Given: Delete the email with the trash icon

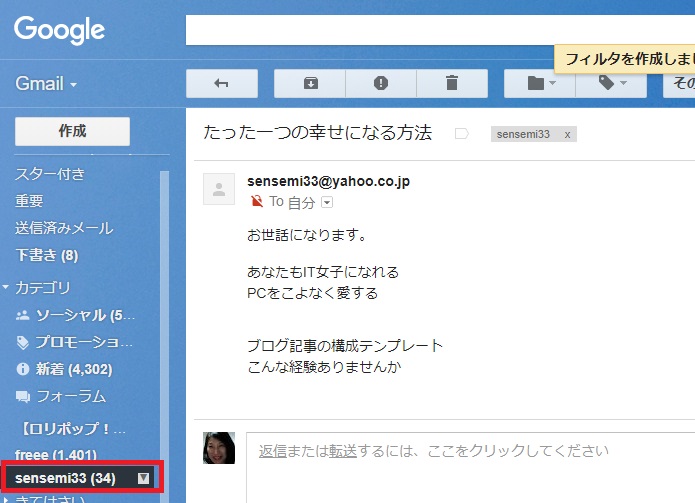Looking at the screenshot, I should click(x=452, y=83).
